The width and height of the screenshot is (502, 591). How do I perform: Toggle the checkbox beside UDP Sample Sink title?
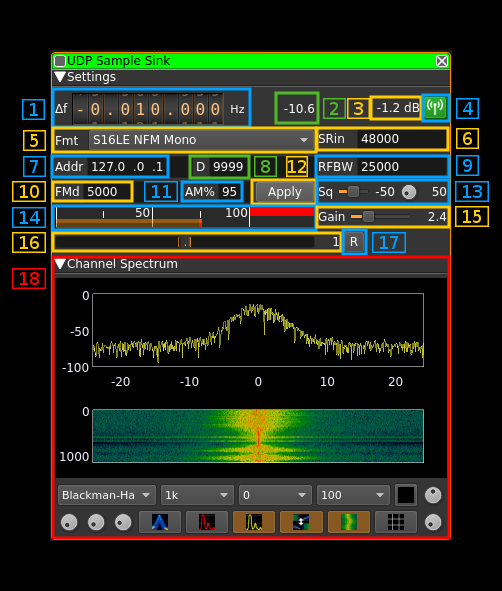(x=60, y=61)
